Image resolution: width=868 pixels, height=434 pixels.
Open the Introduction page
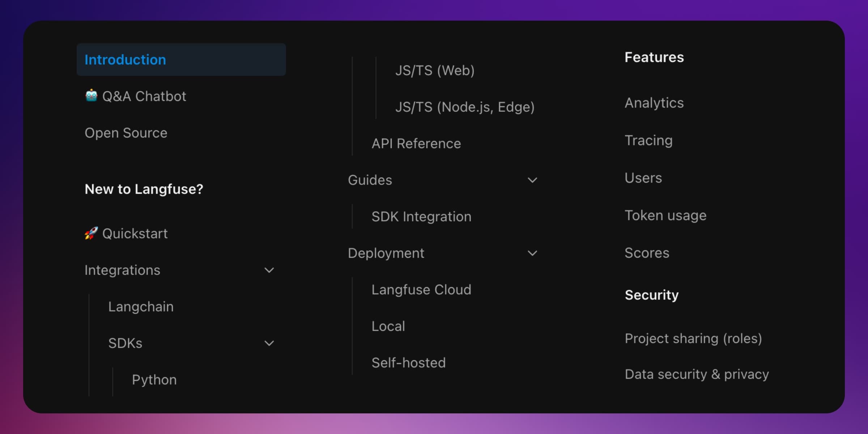124,59
